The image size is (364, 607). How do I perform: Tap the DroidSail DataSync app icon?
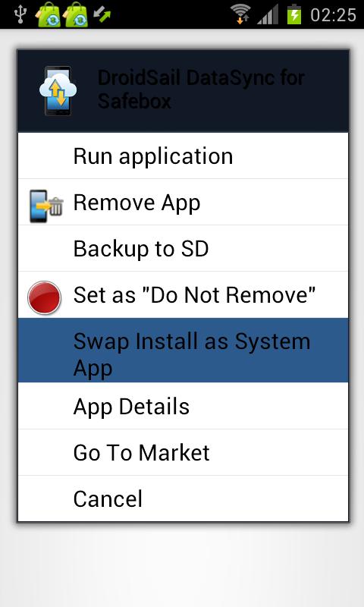[58, 91]
